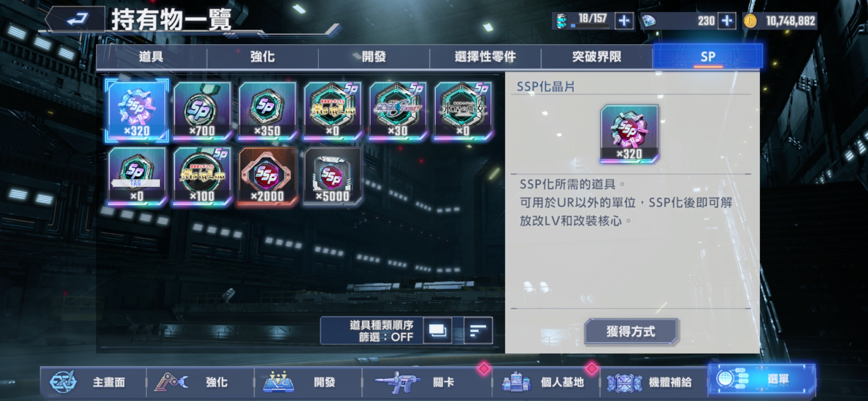This screenshot has width=868, height=401.
Task: Switch to the 道具 tab
Action: [151, 57]
